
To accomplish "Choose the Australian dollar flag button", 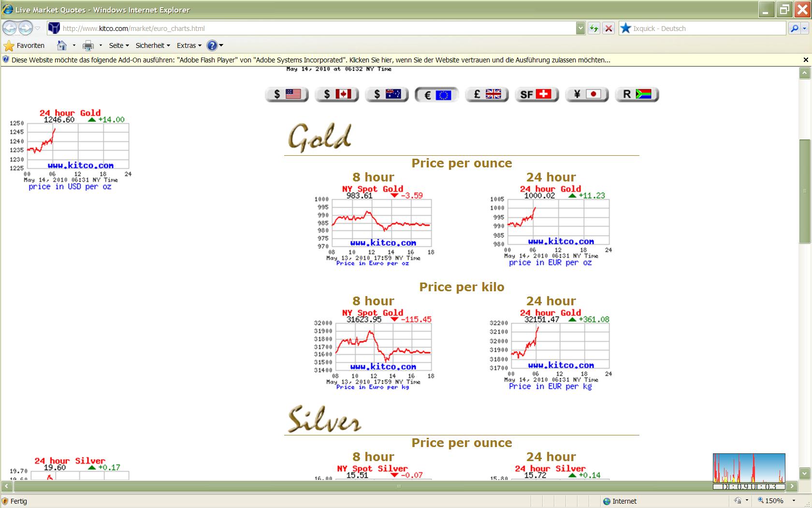I will 387,94.
